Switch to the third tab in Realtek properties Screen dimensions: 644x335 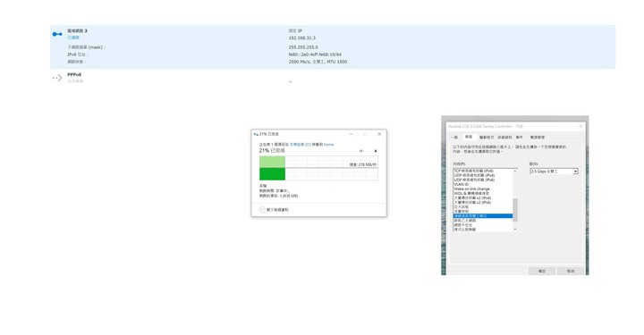(x=487, y=138)
